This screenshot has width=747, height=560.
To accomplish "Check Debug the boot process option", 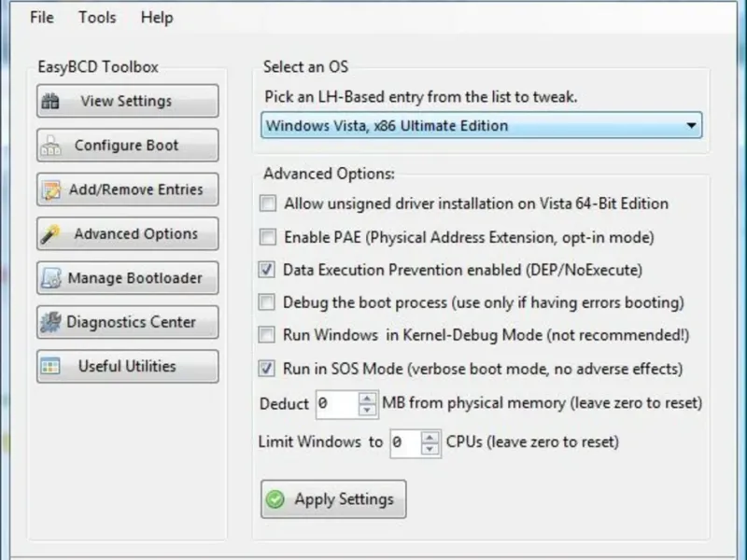I will point(268,302).
